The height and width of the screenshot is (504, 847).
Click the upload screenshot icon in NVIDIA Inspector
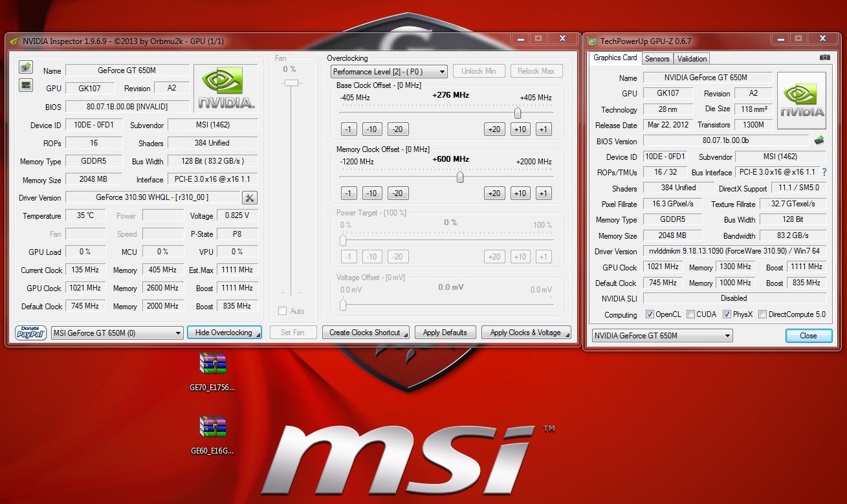pyautogui.click(x=26, y=67)
